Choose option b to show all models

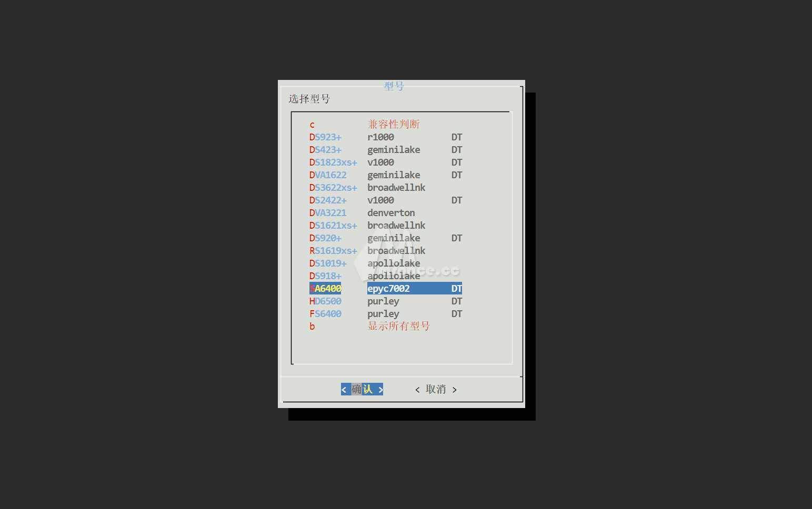pyautogui.click(x=312, y=326)
